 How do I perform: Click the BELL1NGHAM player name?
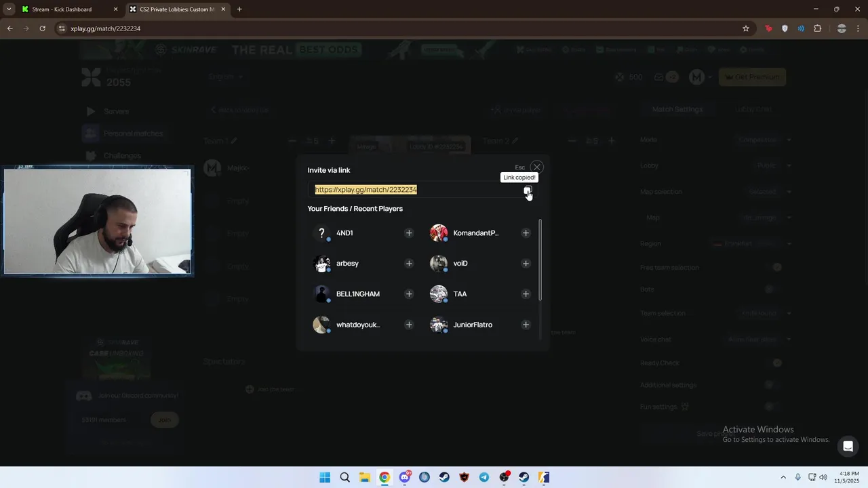(x=358, y=294)
